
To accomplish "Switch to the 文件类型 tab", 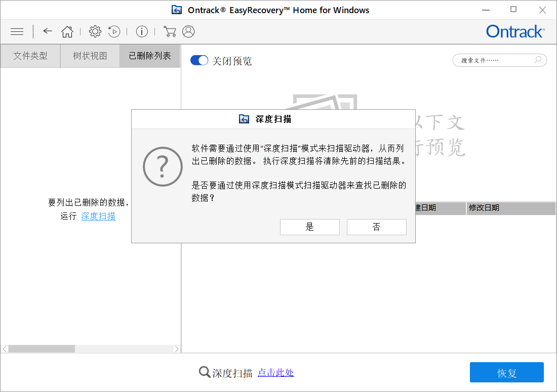I will click(x=30, y=56).
